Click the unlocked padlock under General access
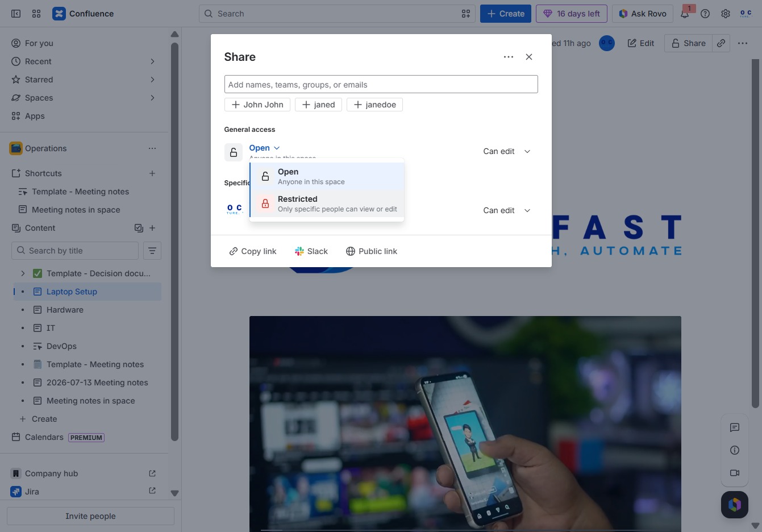 234,152
